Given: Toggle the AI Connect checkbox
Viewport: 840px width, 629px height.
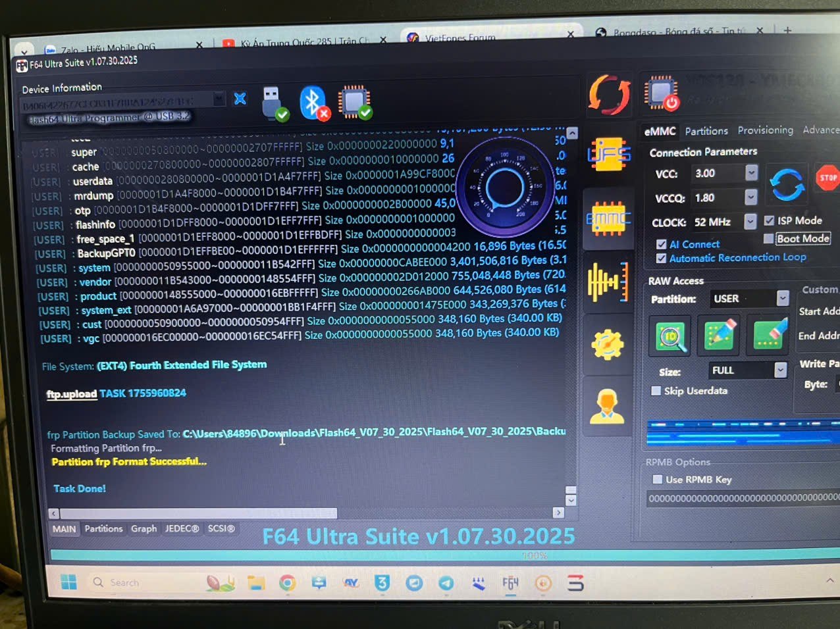Looking at the screenshot, I should pos(661,244).
